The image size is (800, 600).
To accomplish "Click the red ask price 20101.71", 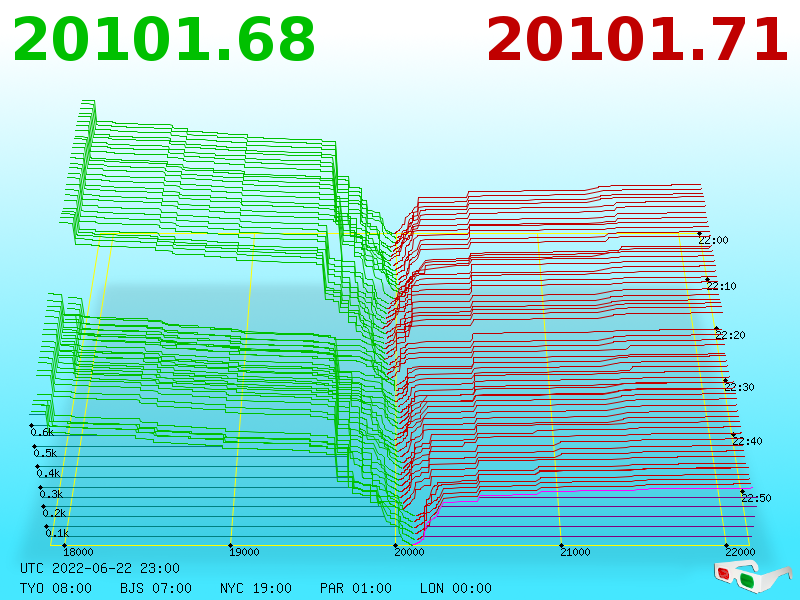I will point(638,40).
